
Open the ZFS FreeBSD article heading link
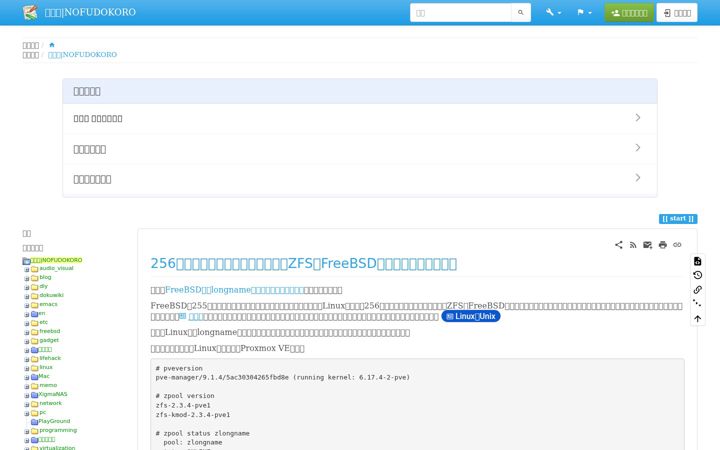coord(304,264)
